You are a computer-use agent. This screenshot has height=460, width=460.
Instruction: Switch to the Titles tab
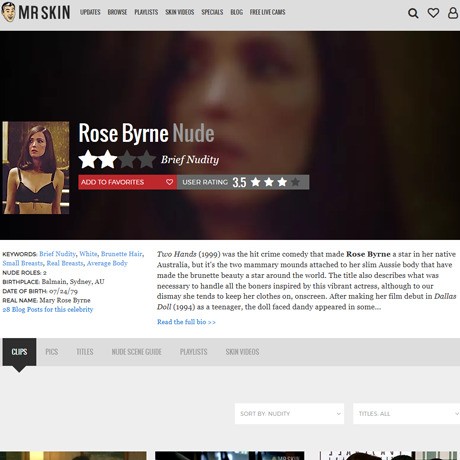tap(85, 352)
